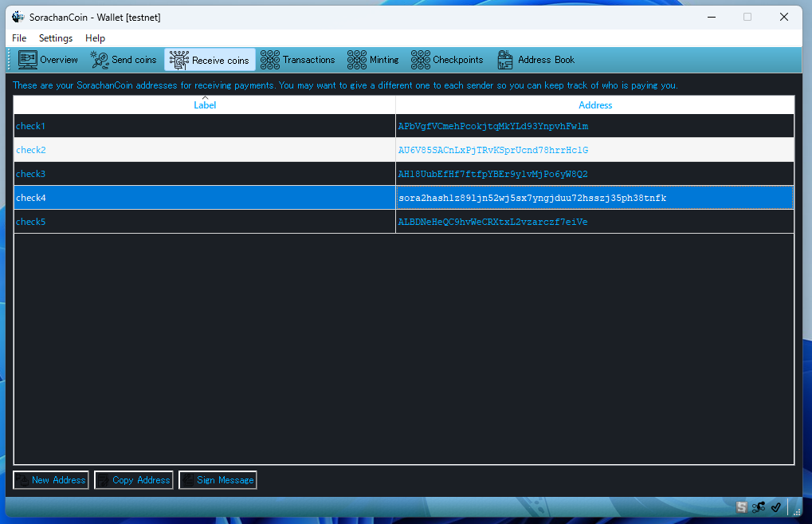Click the network connections status icon
The height and width of the screenshot is (524, 812).
[x=759, y=507]
